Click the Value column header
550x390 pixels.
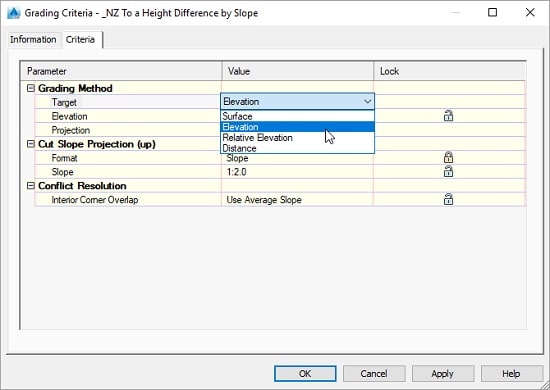(x=298, y=71)
